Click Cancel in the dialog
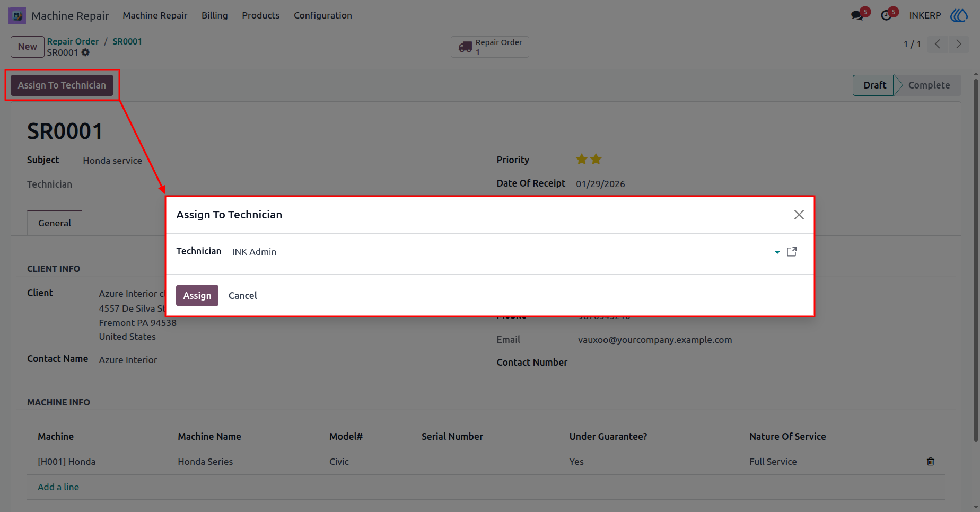 (x=243, y=296)
